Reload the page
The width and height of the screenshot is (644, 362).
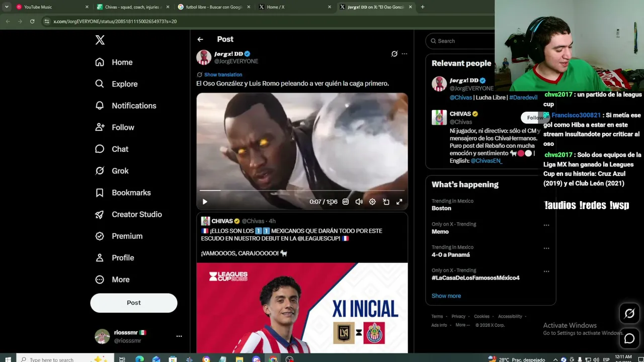click(32, 21)
